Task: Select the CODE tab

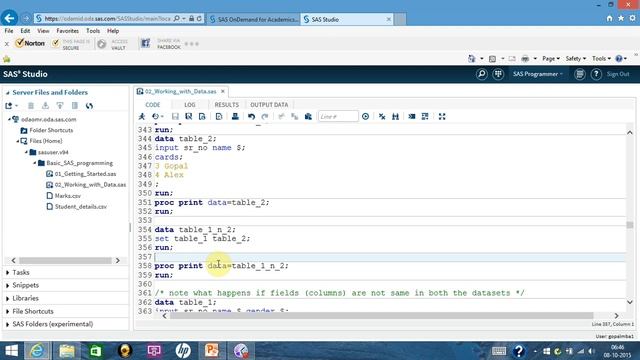Action: pyautogui.click(x=153, y=105)
